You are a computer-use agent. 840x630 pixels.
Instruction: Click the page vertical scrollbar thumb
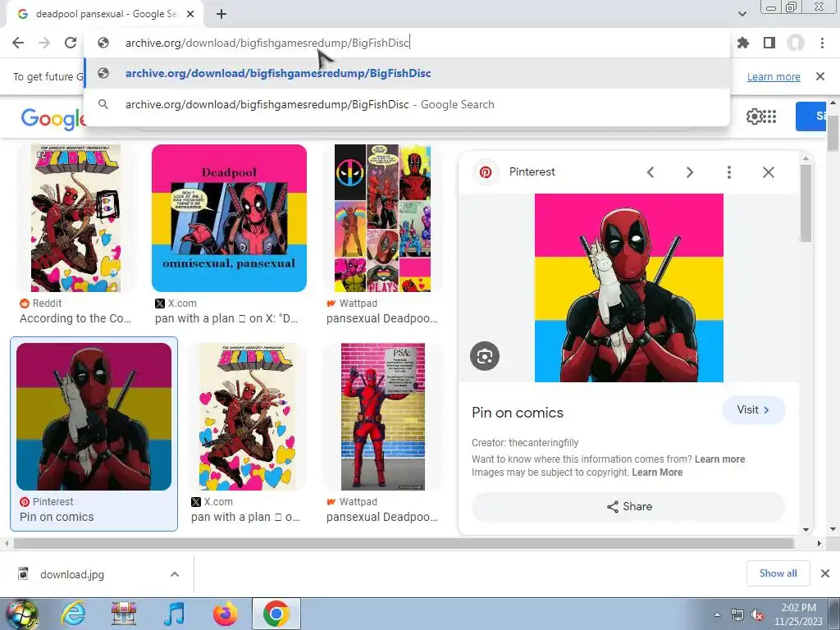pyautogui.click(x=833, y=132)
